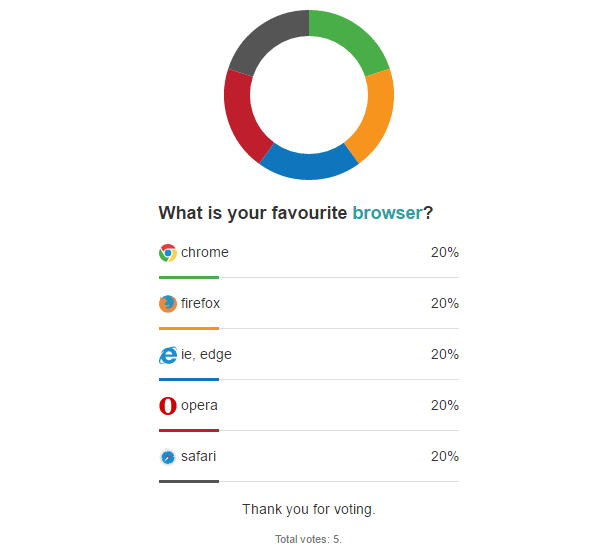Image resolution: width=616 pixels, height=555 pixels.
Task: Click the 'safari' option label
Action: [x=198, y=456]
